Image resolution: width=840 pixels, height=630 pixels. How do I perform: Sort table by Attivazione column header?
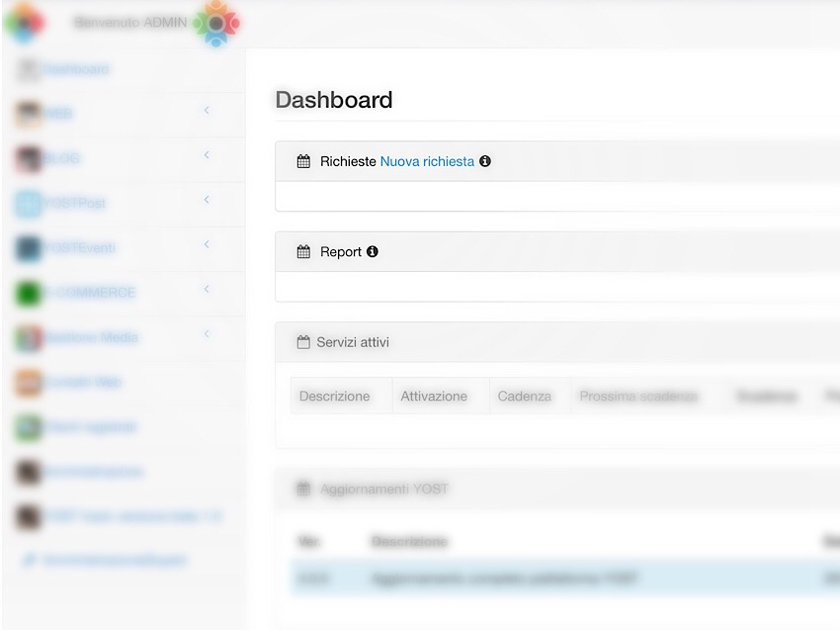(434, 397)
